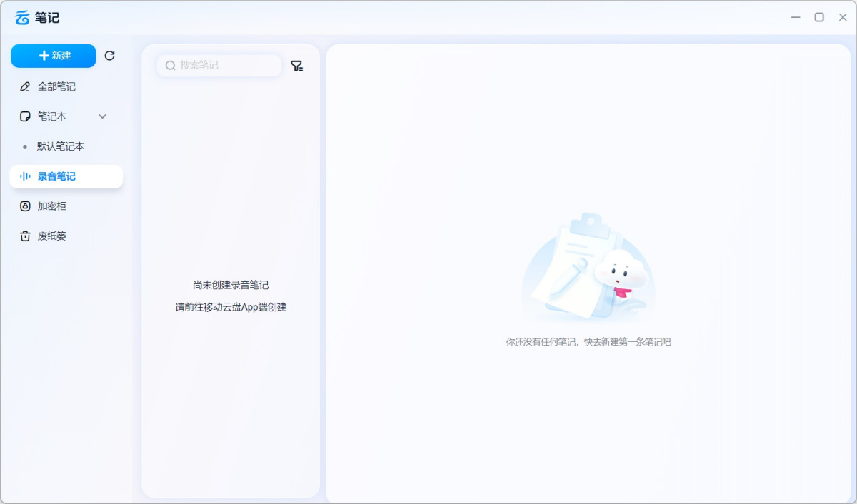Refresh the notes list
Image resolution: width=857 pixels, height=504 pixels.
coord(109,56)
